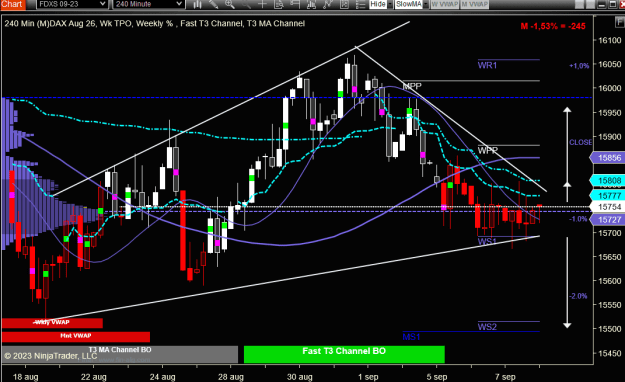
Task: Click the 18 aug date label
Action: tap(26, 377)
